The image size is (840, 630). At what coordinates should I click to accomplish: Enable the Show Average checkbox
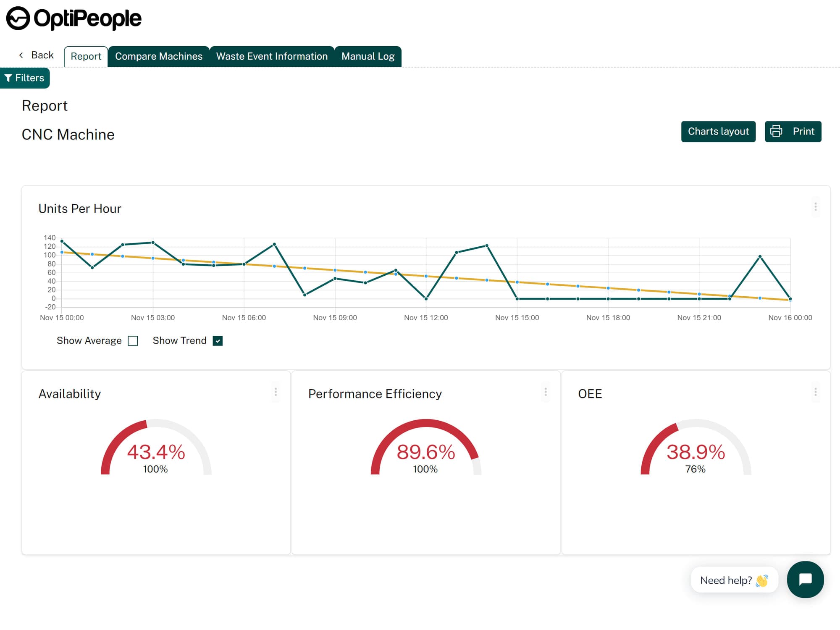point(133,341)
